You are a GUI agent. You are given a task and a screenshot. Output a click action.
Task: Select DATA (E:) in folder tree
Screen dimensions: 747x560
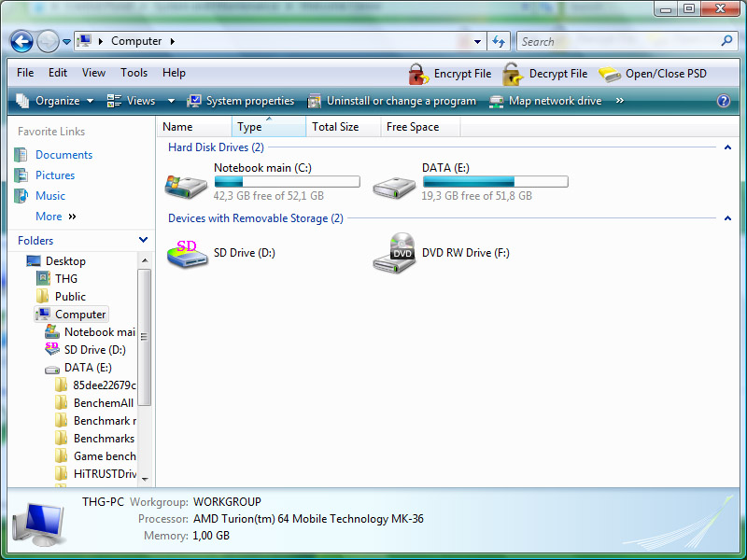[x=88, y=368]
